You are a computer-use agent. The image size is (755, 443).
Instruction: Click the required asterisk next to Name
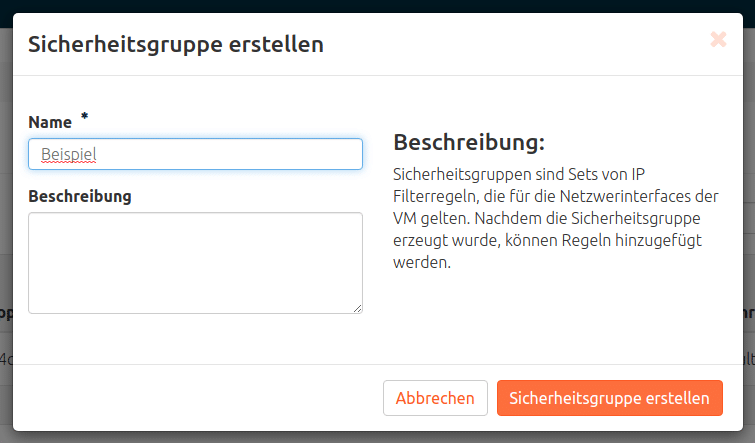(x=85, y=118)
